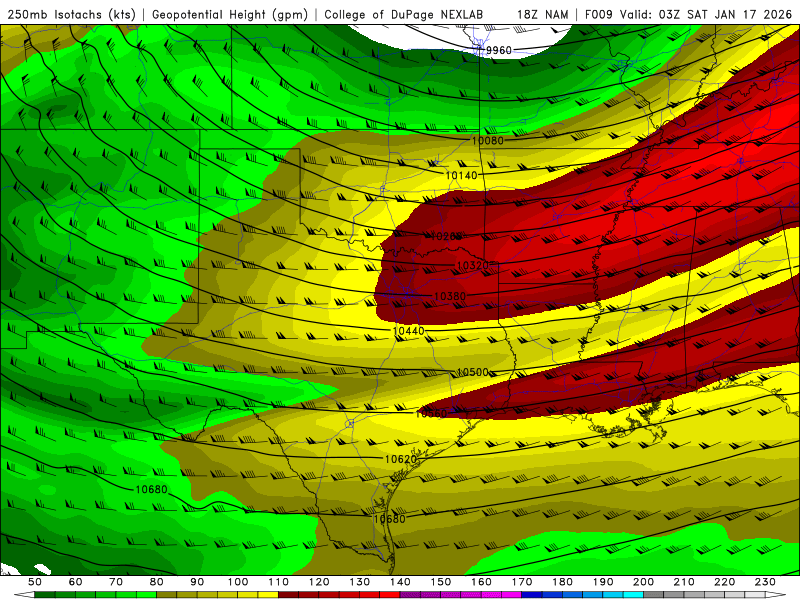Click 'College of DuPage NEXLAB' in header
This screenshot has height=600, width=800.
404,14
